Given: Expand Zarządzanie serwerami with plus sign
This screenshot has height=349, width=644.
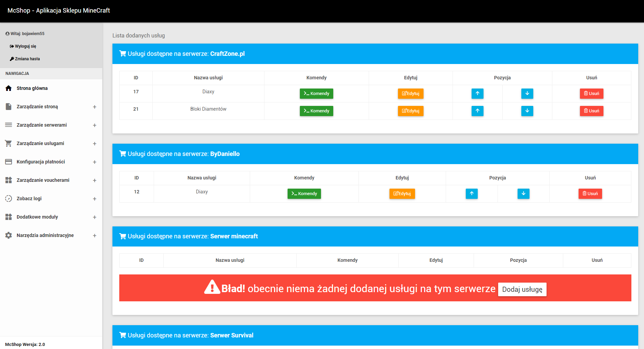Looking at the screenshot, I should [94, 125].
